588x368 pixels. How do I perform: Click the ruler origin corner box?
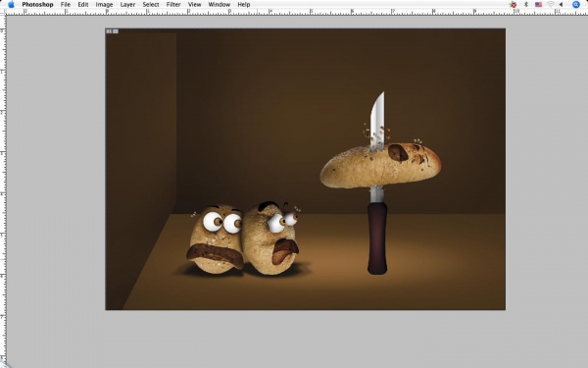3,12
